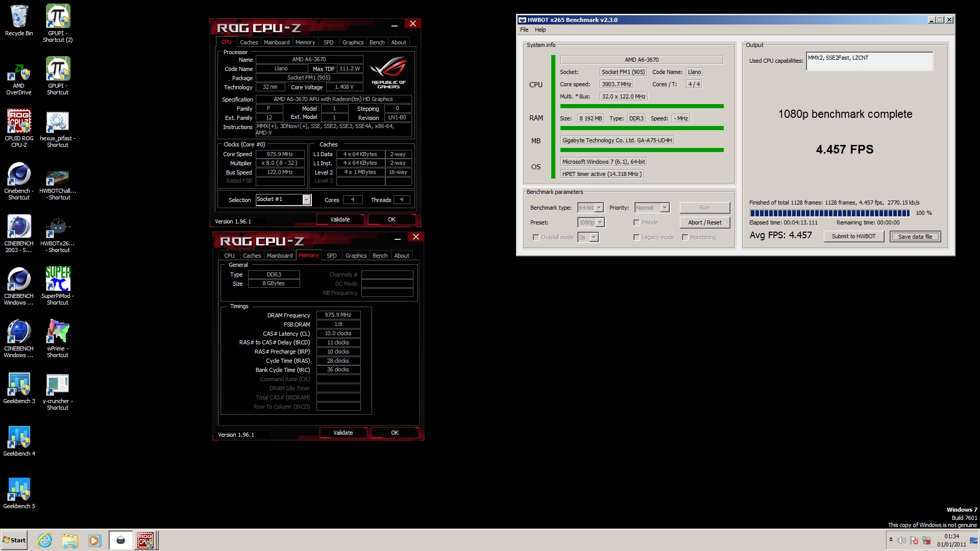Open Windows Explorer folder in taskbar

pyautogui.click(x=70, y=540)
